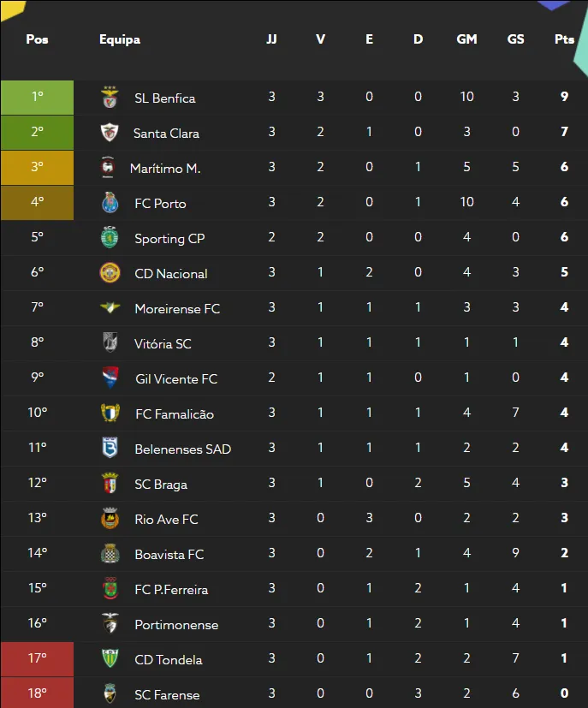Click the FC Porto club crest
This screenshot has width=588, height=708.
click(x=110, y=203)
